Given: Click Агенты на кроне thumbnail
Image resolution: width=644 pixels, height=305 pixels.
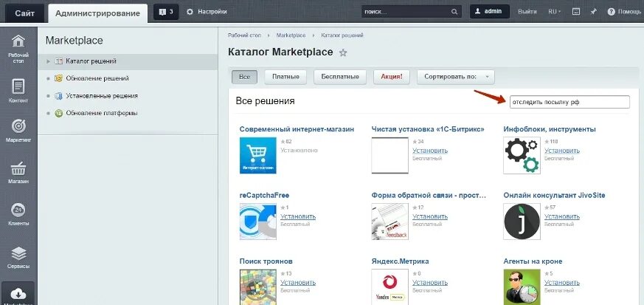Looking at the screenshot, I should tap(522, 287).
